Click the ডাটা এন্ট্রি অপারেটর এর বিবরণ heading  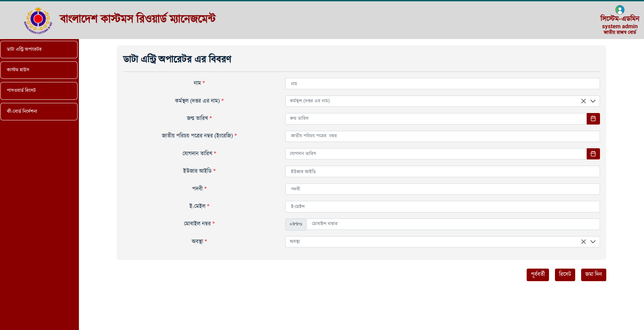pyautogui.click(x=177, y=59)
